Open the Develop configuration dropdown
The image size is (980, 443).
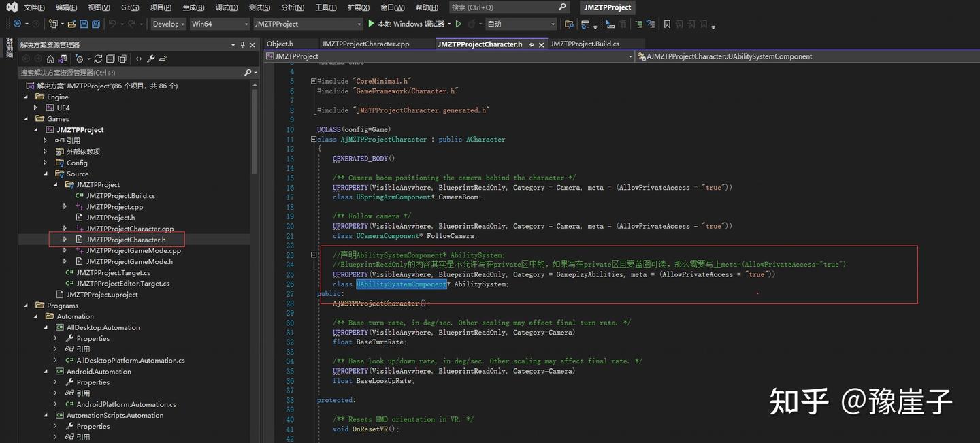[167, 24]
